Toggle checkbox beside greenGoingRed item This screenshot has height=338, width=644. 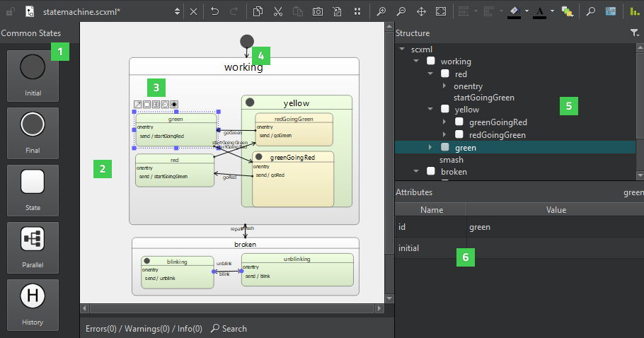459,122
